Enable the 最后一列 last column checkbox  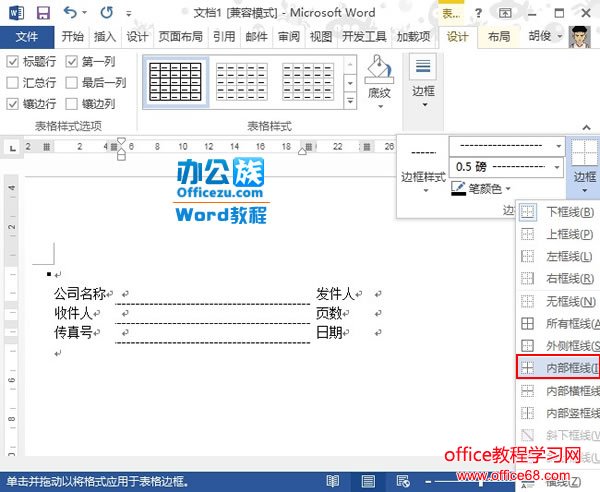(x=72, y=83)
